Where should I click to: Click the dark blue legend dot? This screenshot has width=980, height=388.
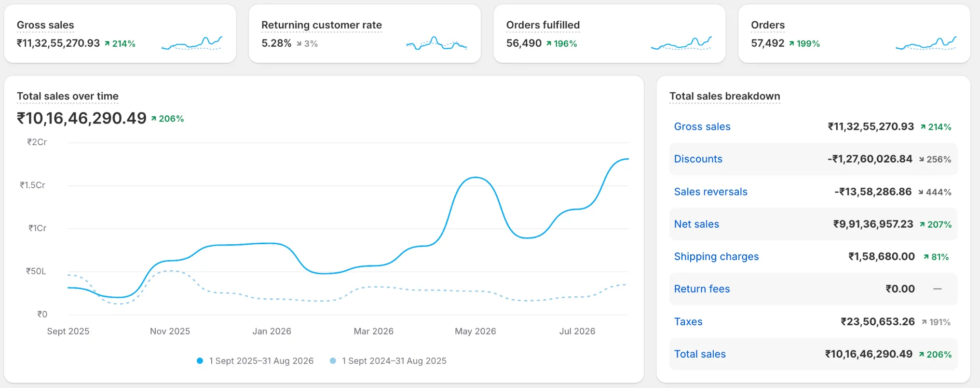pyautogui.click(x=200, y=361)
